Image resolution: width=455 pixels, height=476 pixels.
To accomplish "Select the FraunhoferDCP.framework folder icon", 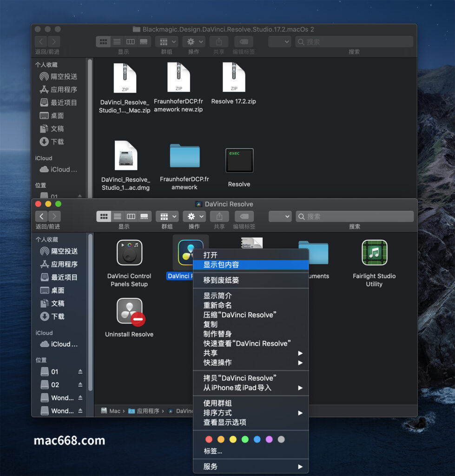I will (x=185, y=156).
